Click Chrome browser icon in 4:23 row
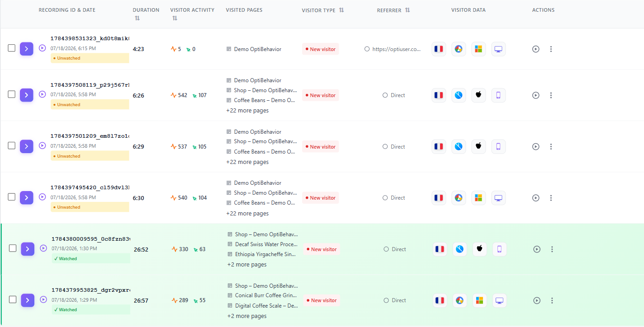This screenshot has height=327, width=644. pos(459,49)
